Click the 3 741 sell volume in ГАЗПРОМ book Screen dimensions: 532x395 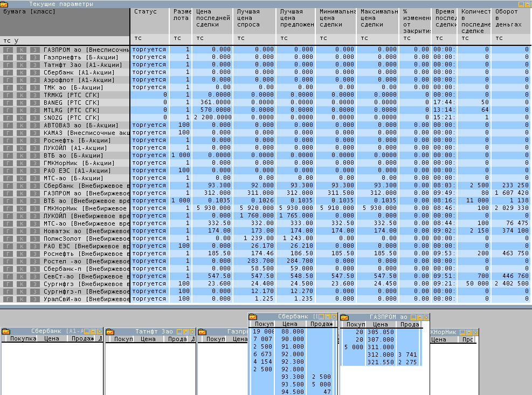(x=407, y=355)
